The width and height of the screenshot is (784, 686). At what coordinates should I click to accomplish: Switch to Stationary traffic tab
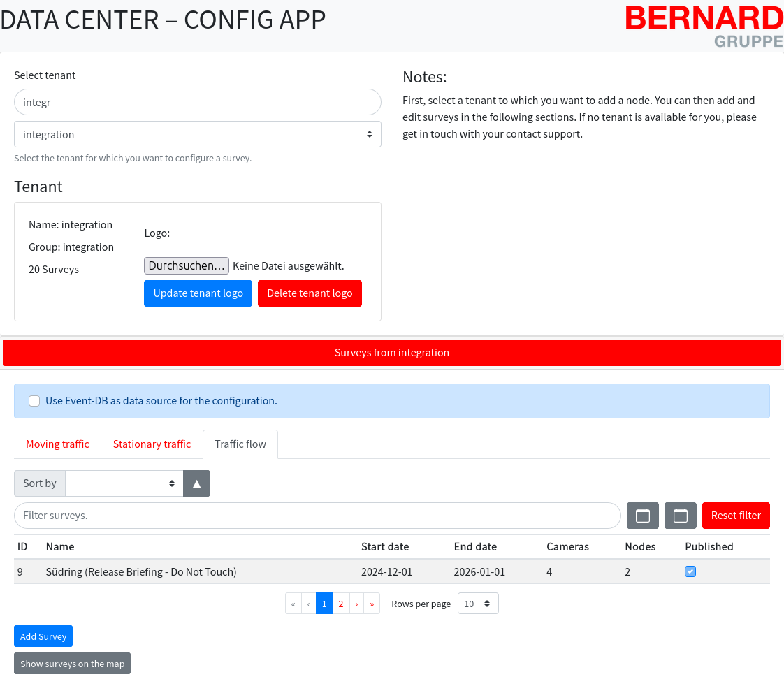[x=152, y=444]
